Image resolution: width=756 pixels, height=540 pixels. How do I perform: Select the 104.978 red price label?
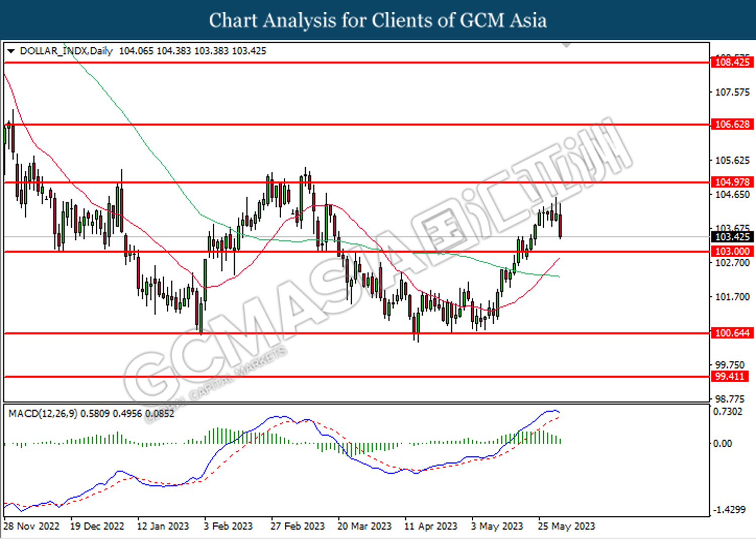tap(732, 182)
